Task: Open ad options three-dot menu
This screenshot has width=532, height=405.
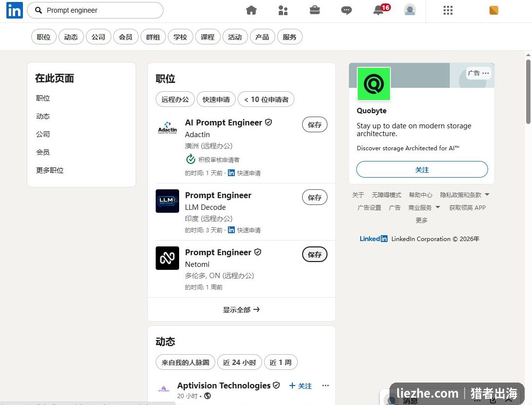Action: (x=486, y=73)
